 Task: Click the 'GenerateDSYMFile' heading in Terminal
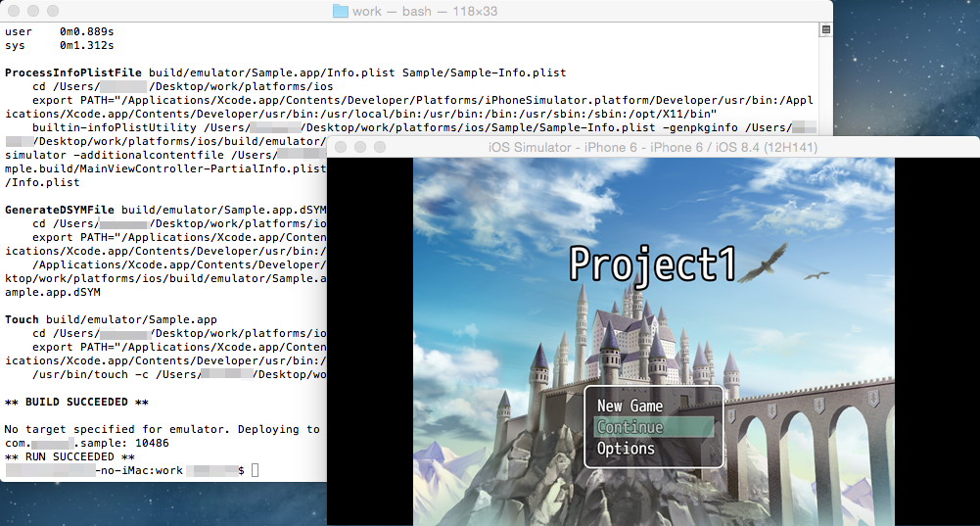60,210
